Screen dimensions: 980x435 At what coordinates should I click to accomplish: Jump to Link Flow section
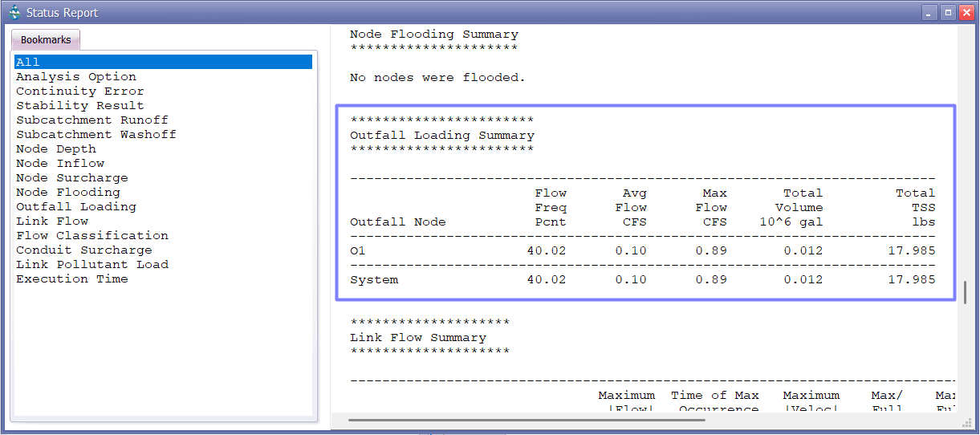click(x=52, y=221)
